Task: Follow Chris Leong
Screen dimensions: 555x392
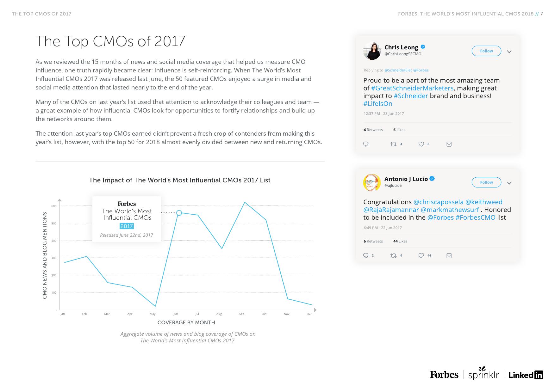Action: coord(486,51)
